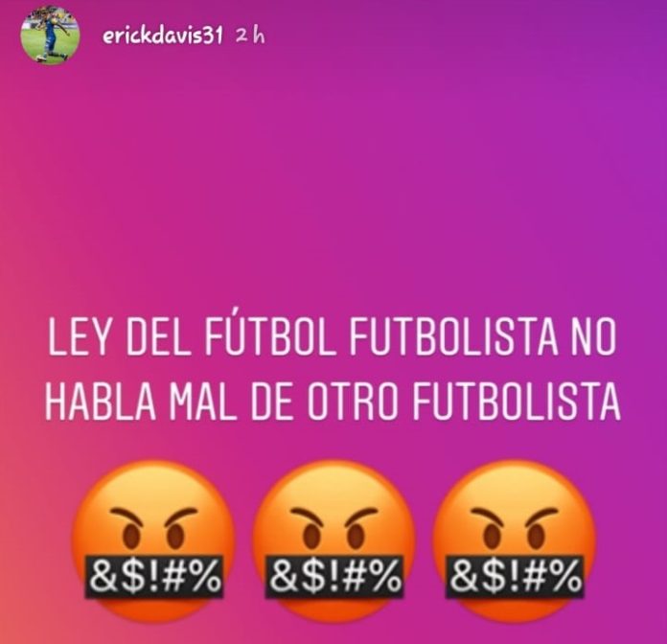Open the erickdavis31 profile picture

(50, 35)
